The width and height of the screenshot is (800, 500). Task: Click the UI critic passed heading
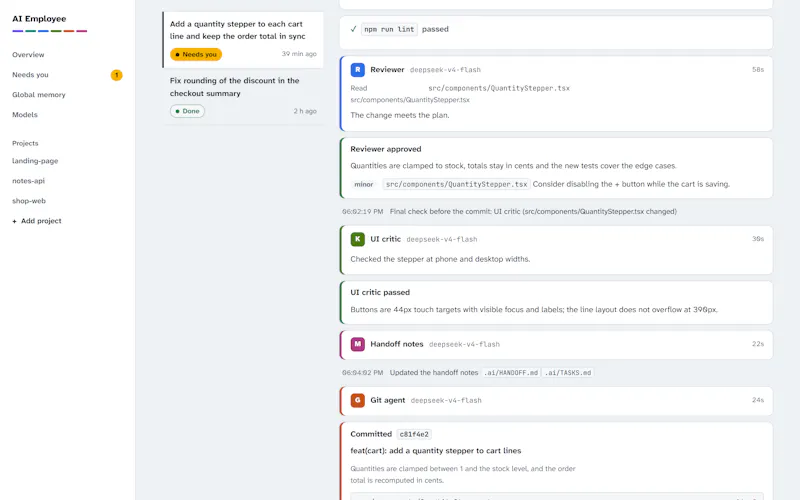[380, 292]
